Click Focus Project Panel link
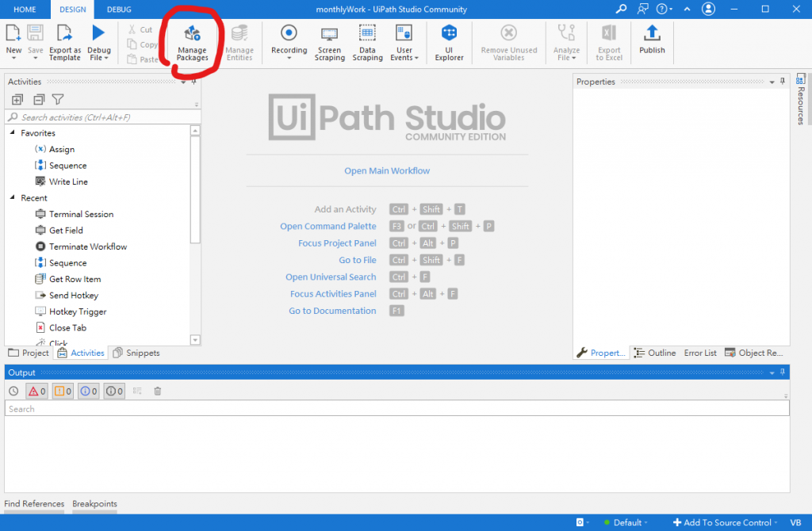The height and width of the screenshot is (531, 812). pyautogui.click(x=337, y=243)
